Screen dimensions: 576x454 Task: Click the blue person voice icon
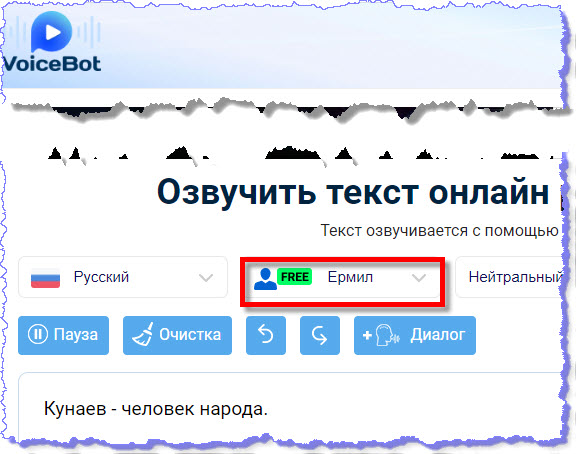(x=265, y=279)
